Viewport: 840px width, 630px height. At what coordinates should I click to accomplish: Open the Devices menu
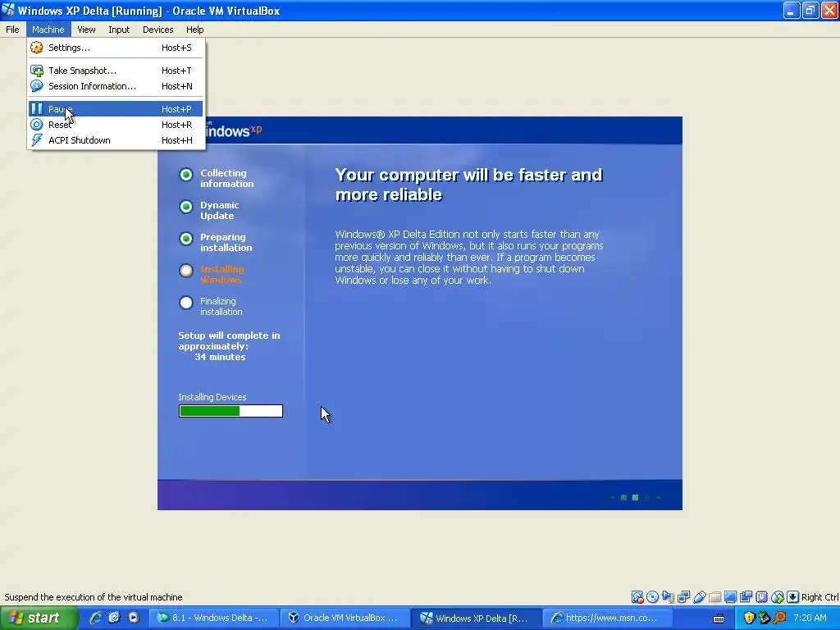pyautogui.click(x=157, y=30)
